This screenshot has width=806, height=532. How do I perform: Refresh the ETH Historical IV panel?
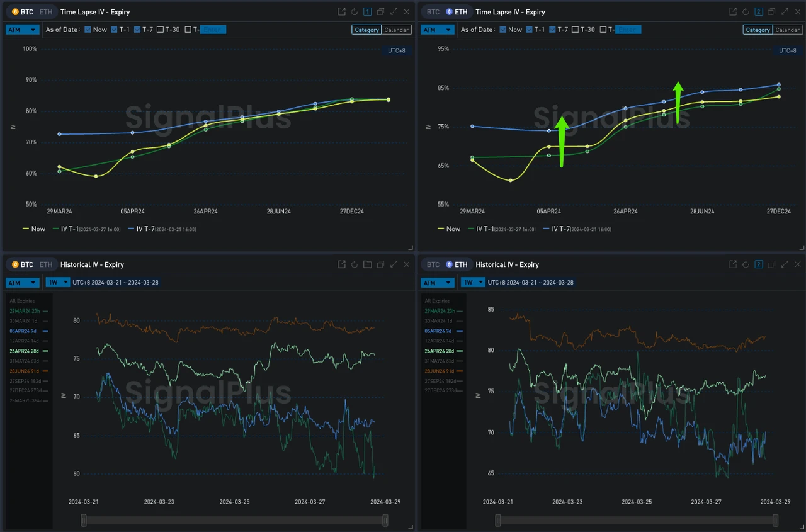(746, 264)
